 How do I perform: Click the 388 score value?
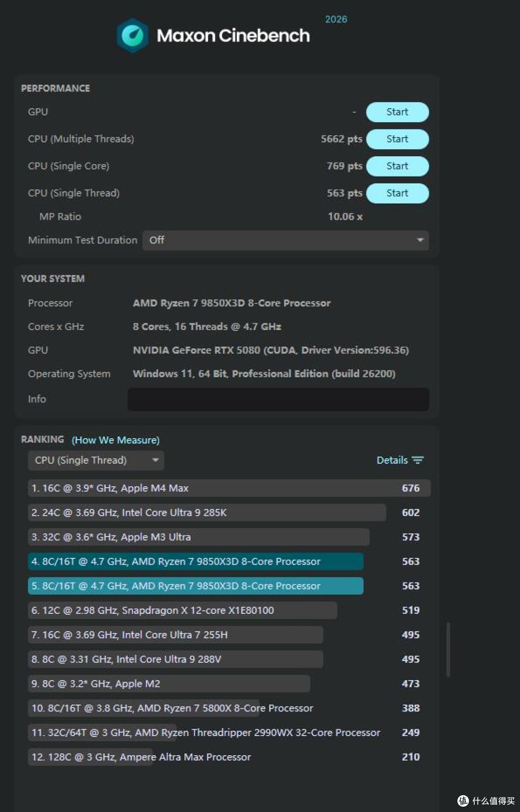[411, 708]
